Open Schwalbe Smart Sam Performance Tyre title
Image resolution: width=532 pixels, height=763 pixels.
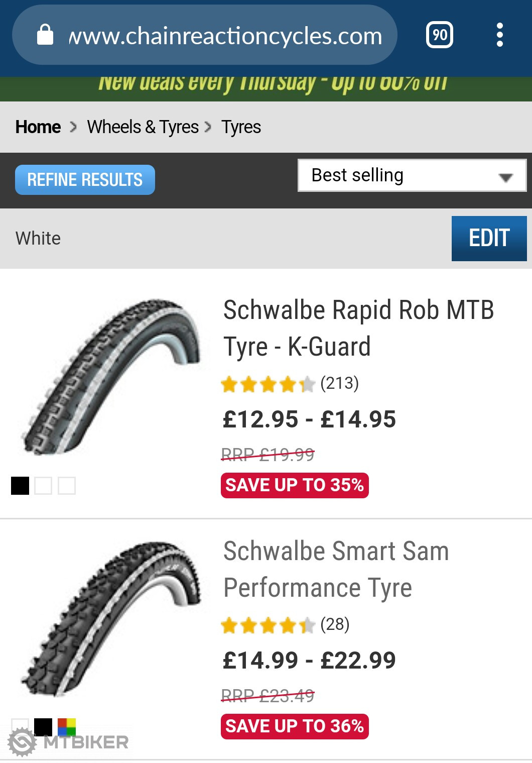335,569
